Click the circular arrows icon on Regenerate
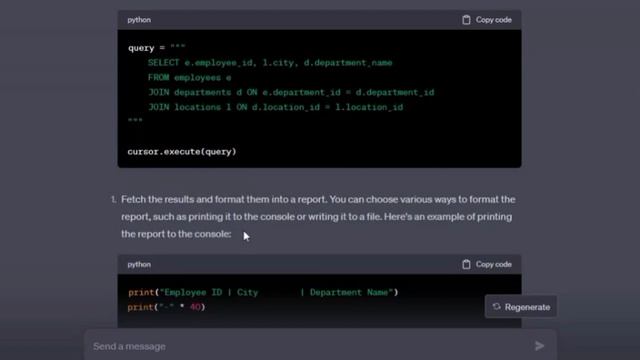 [496, 307]
